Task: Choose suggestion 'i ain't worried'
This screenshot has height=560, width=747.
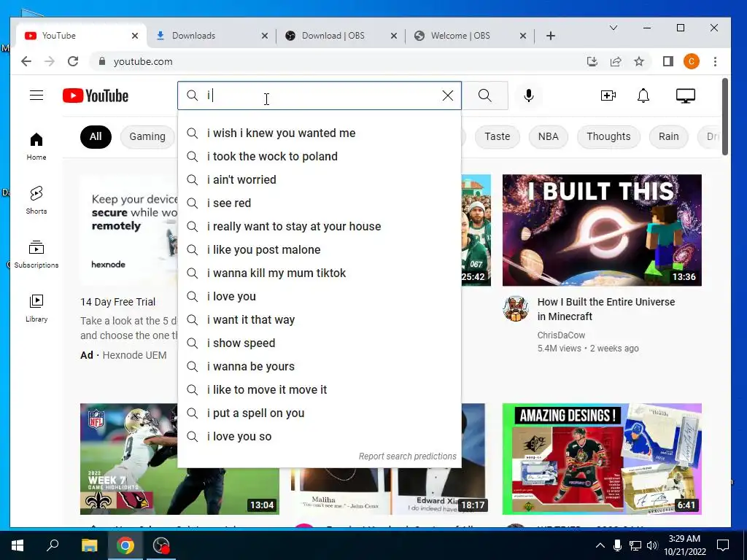Action: (x=320, y=180)
